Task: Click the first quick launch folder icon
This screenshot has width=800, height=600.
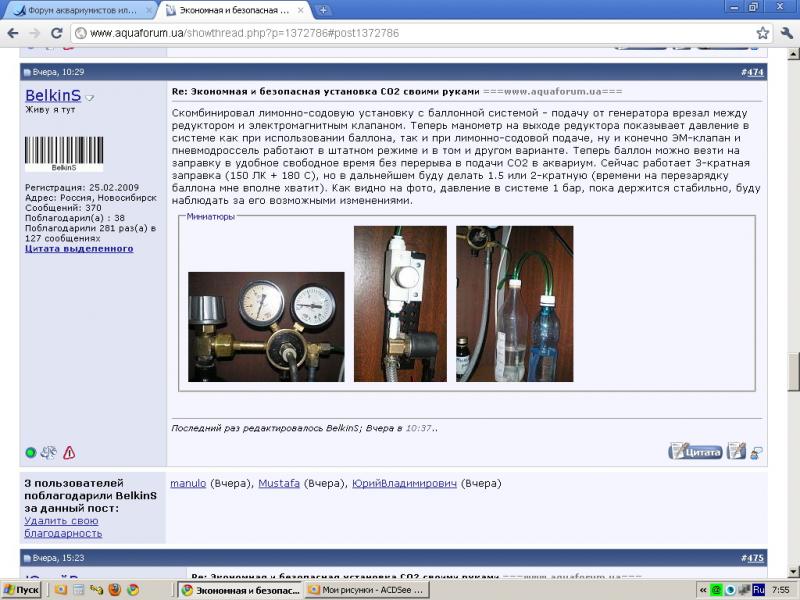Action: pos(61,590)
